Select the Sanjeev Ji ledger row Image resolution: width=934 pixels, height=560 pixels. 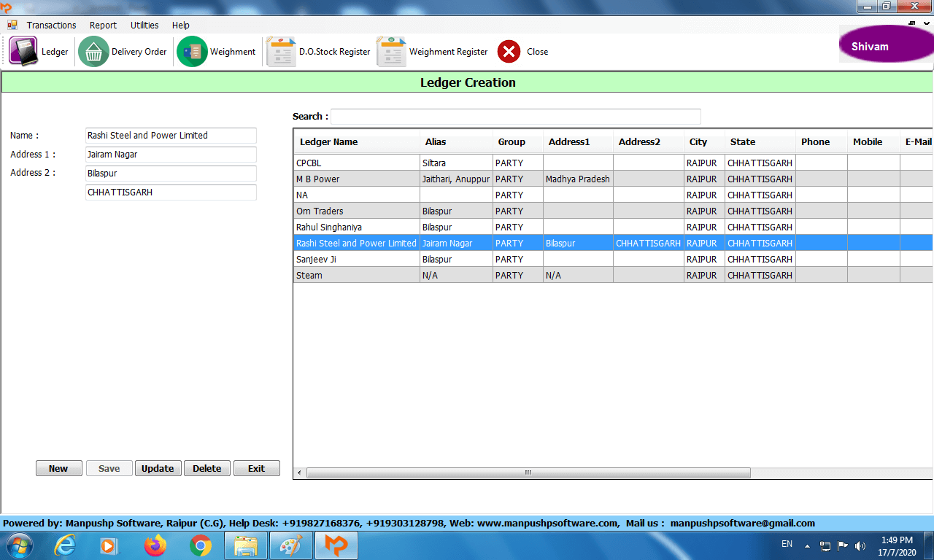(x=613, y=259)
